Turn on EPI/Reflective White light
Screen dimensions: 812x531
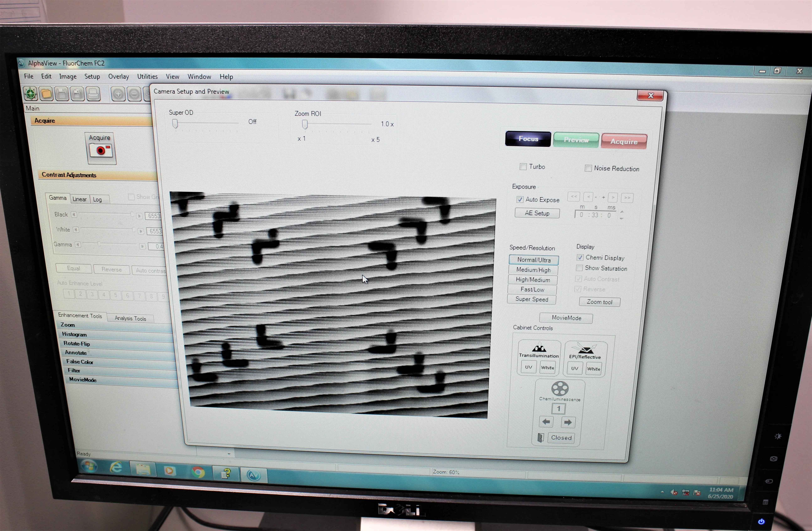tap(593, 369)
